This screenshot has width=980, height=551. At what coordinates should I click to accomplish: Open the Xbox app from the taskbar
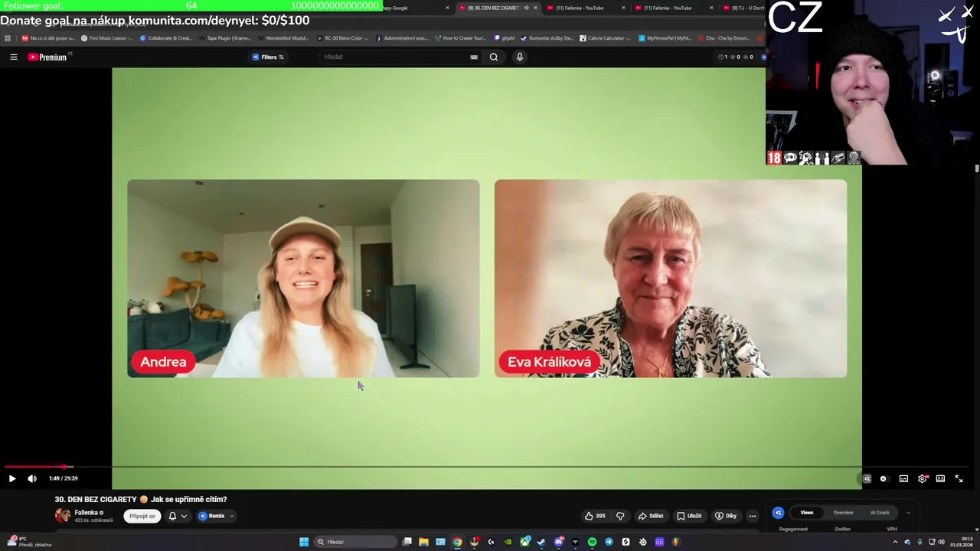(524, 542)
